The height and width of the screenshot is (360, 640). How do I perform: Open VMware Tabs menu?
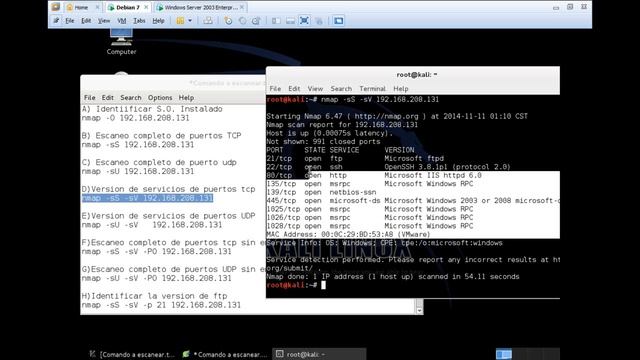point(139,20)
